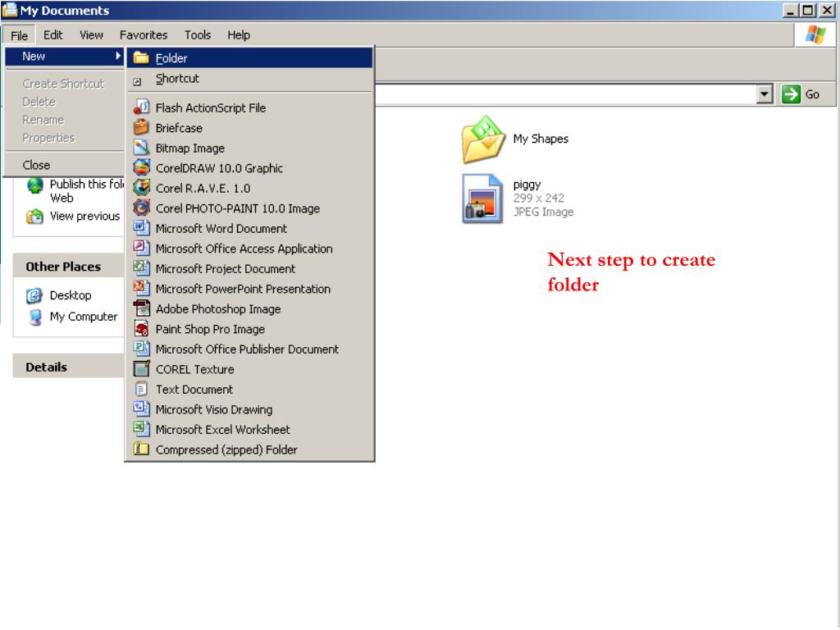This screenshot has width=840, height=630.
Task: Click the Publish this folder globe icon
Action: click(34, 186)
